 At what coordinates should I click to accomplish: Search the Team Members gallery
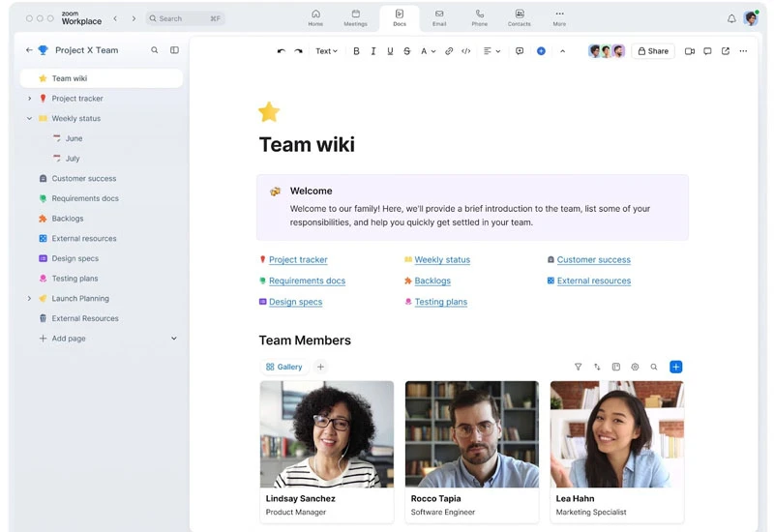pos(654,368)
